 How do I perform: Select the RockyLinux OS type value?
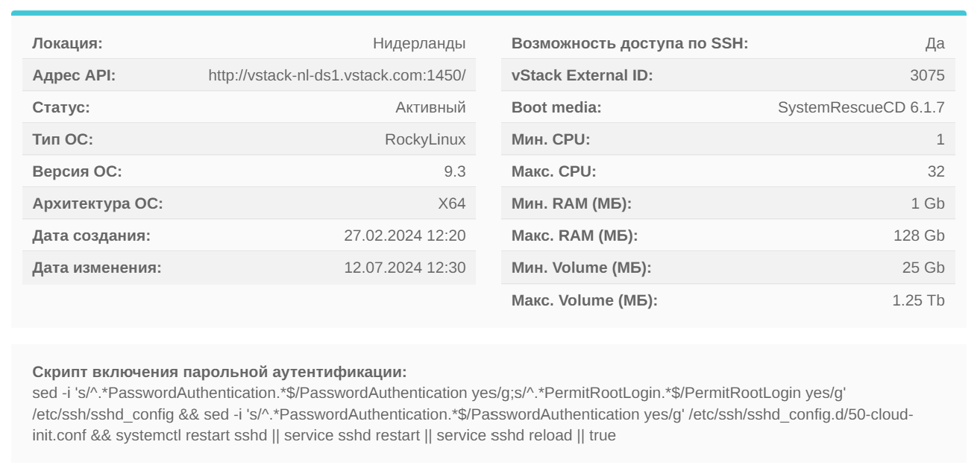[425, 139]
